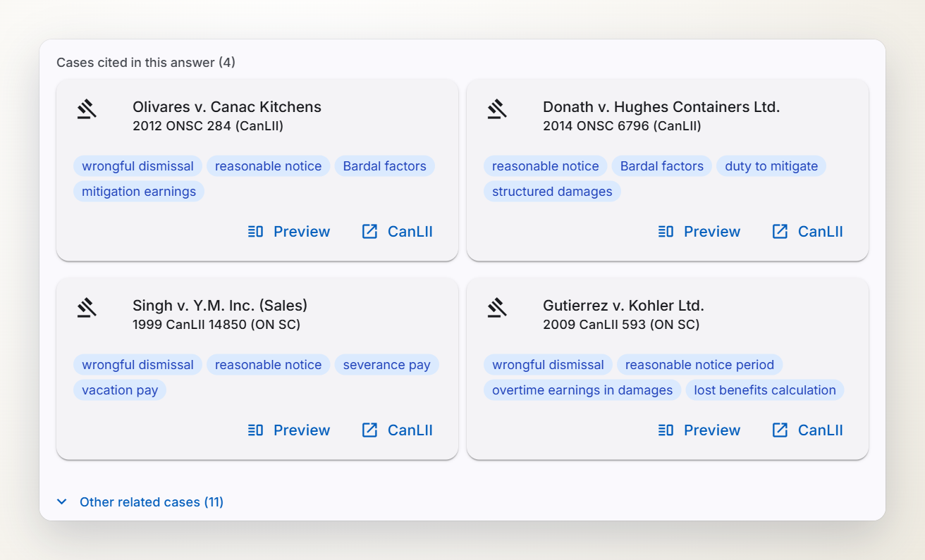Select the 'structured damages' tag

click(552, 192)
